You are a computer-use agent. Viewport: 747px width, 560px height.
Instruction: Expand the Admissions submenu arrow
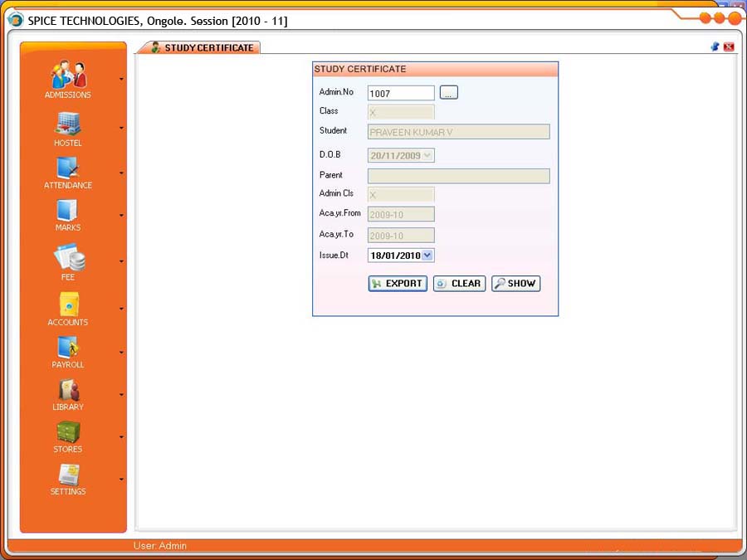click(x=122, y=80)
